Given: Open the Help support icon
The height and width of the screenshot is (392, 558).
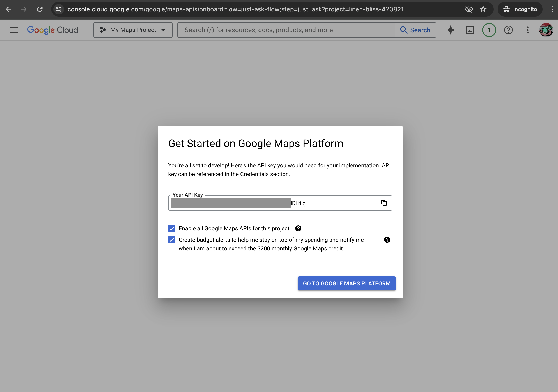Looking at the screenshot, I should (x=508, y=30).
